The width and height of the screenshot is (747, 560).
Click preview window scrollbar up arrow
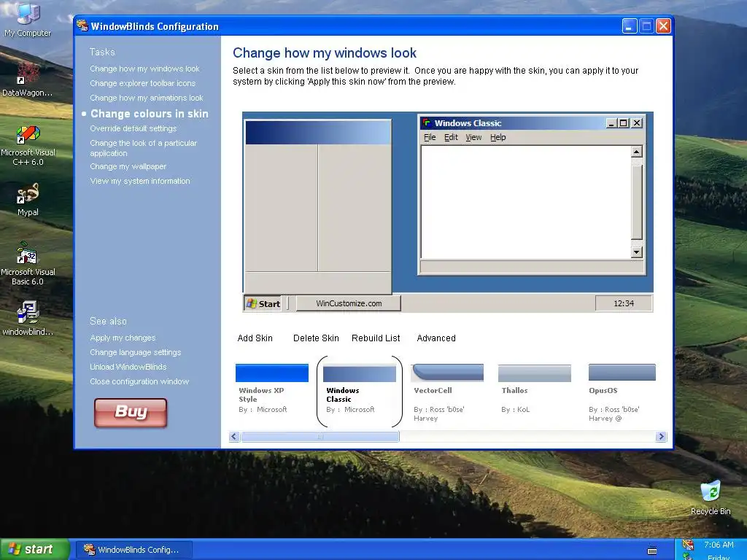[636, 152]
